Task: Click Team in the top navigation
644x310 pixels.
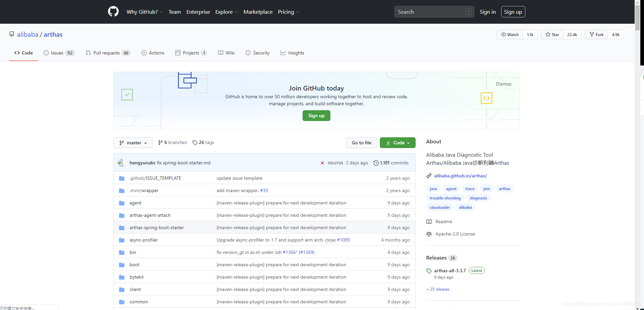Action: [175, 12]
